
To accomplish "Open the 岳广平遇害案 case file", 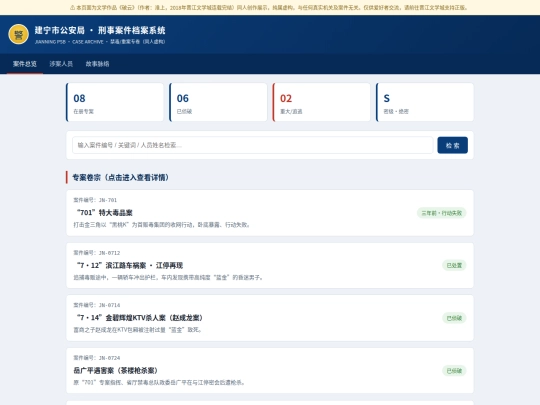I will (x=270, y=371).
